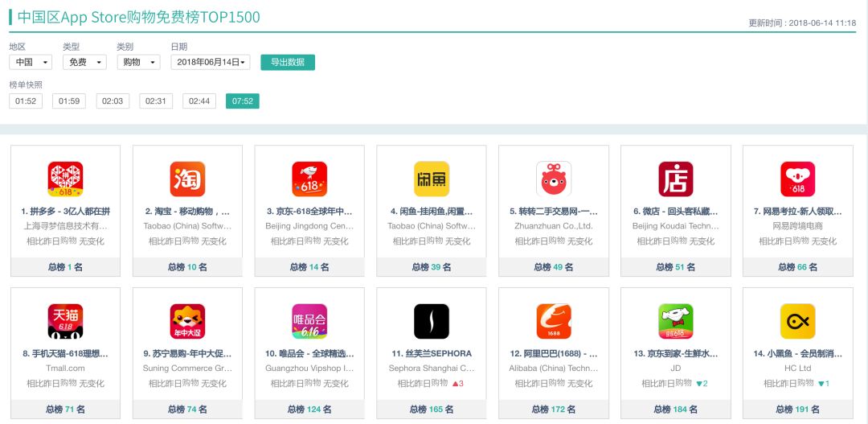The height and width of the screenshot is (424, 868).
Task: Open the Sephora black app icon
Action: click(x=432, y=322)
